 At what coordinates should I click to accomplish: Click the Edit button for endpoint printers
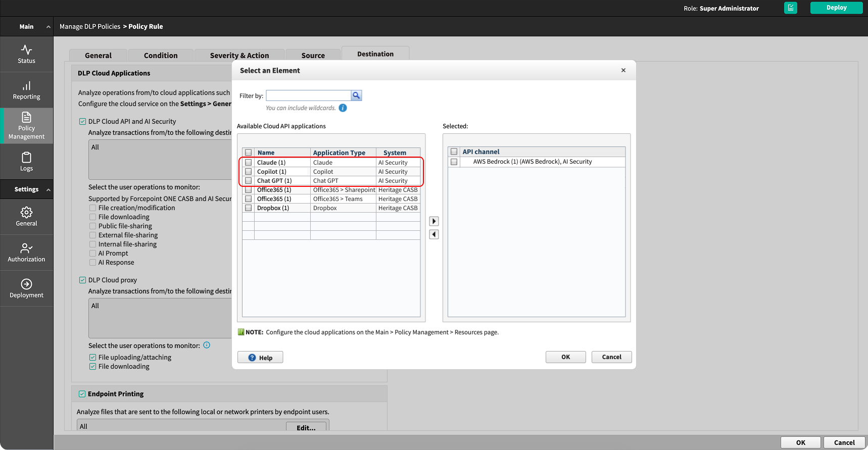[306, 427]
